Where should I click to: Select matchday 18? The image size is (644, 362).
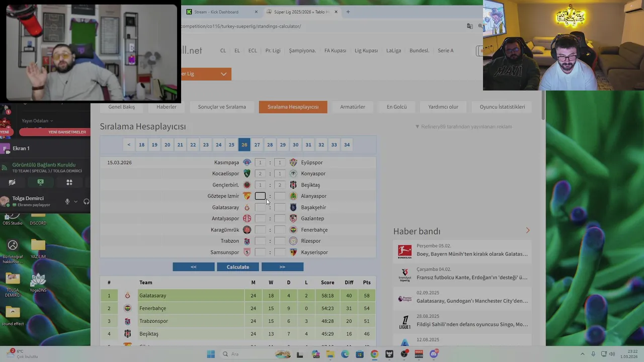coord(142,145)
